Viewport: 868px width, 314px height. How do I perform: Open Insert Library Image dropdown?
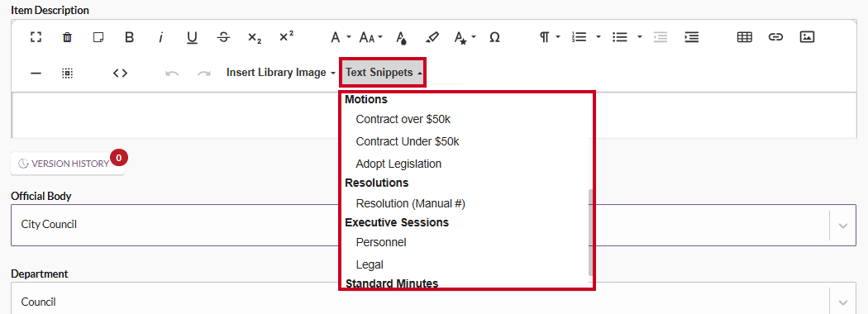pos(281,73)
